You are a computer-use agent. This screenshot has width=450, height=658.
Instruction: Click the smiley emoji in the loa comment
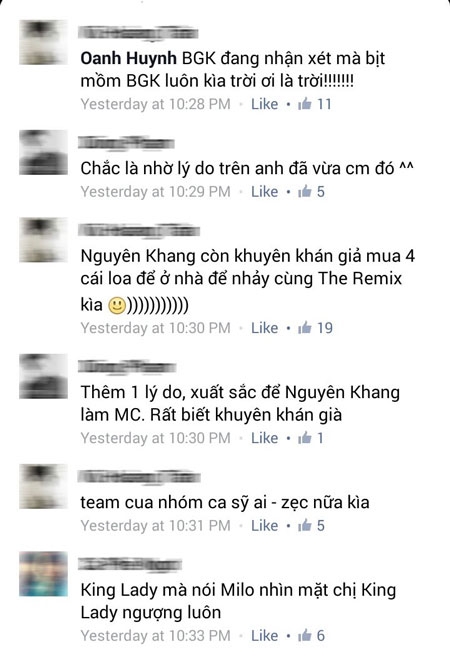[117, 305]
